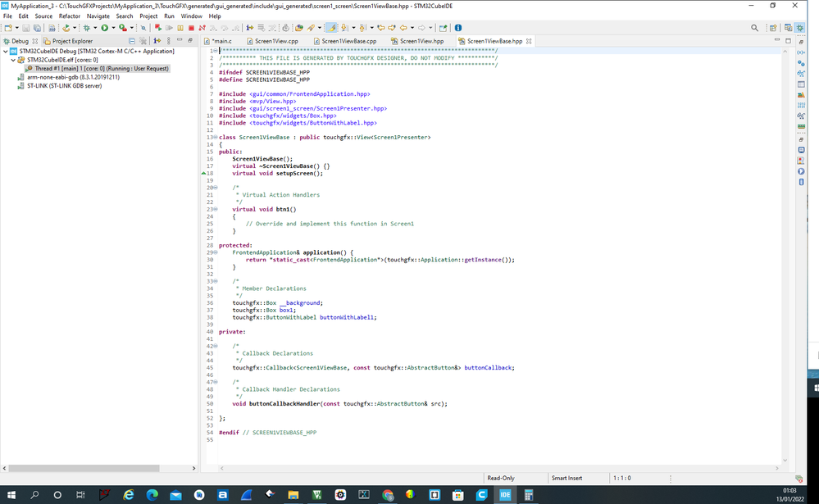The image size is (819, 504).
Task: Fold the comment block at line 42
Action: click(216, 347)
